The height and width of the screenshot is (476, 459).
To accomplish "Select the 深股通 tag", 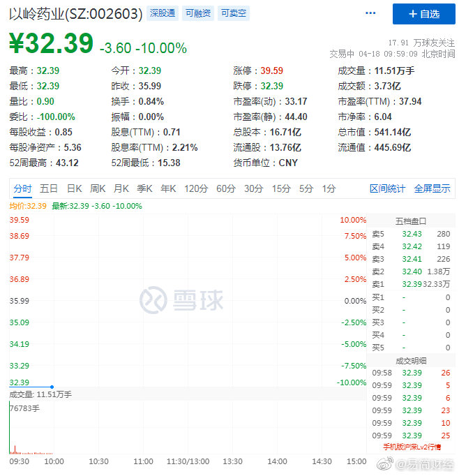I will (163, 13).
